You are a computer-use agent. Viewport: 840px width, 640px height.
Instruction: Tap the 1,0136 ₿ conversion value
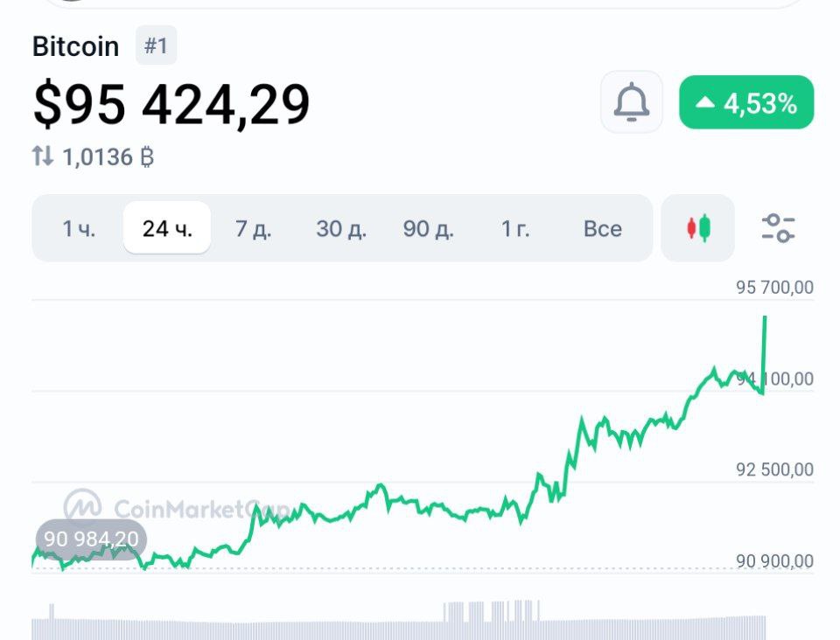[108, 157]
